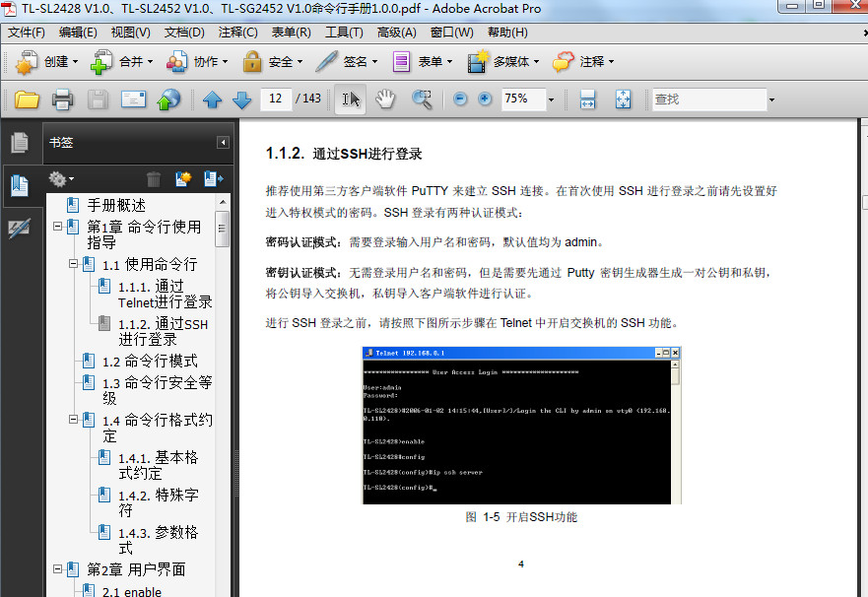This screenshot has height=597, width=868.
Task: Select the 1.1.1. 通过Telnet进行登录 bookmark
Action: click(x=165, y=295)
